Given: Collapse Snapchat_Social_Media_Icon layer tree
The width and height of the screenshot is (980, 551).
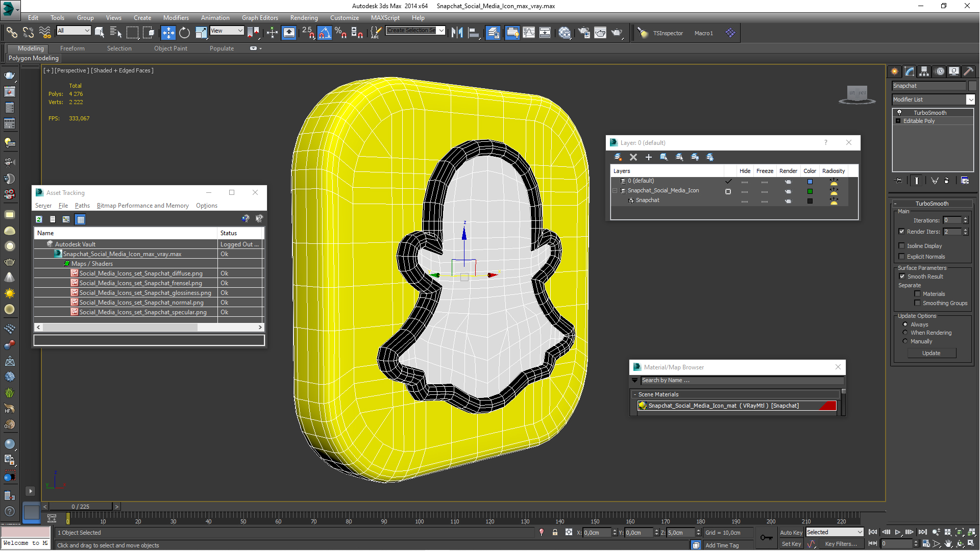Looking at the screenshot, I should 615,190.
